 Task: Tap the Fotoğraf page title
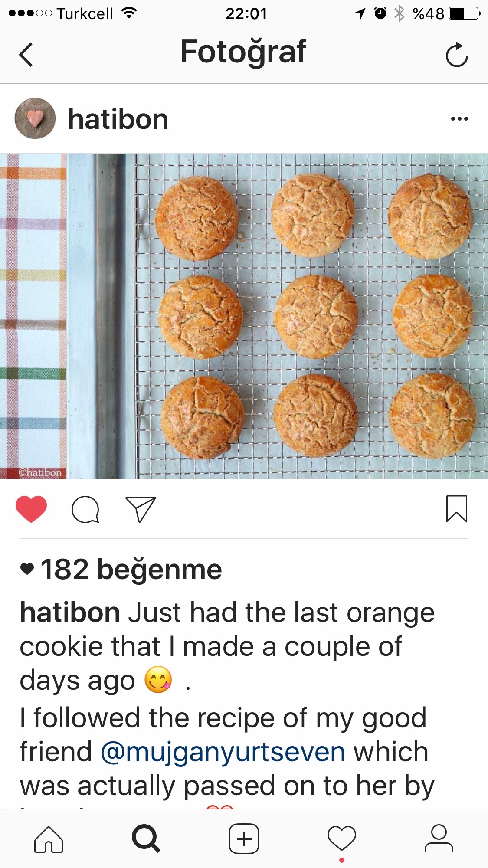click(x=243, y=52)
